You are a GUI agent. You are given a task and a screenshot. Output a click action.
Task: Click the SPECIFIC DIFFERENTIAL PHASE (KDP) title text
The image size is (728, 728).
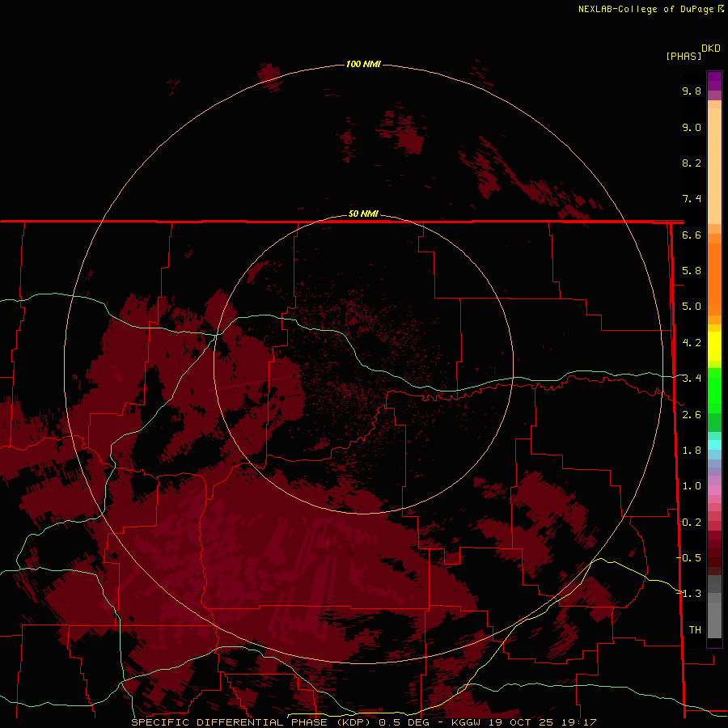click(x=252, y=722)
